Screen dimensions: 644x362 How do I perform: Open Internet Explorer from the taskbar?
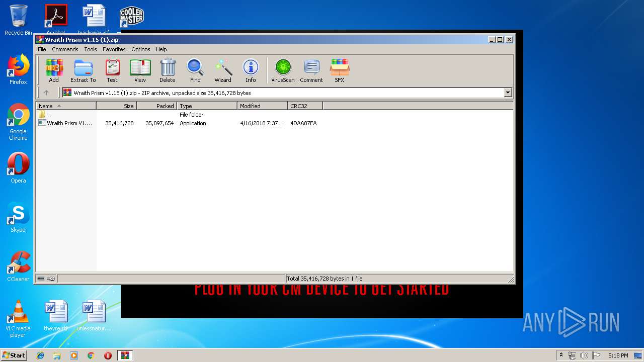[40, 355]
